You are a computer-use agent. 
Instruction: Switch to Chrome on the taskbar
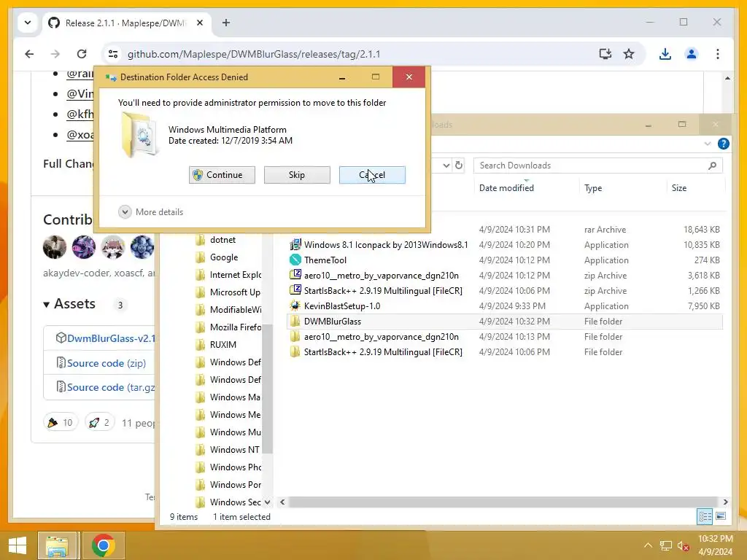pyautogui.click(x=104, y=545)
